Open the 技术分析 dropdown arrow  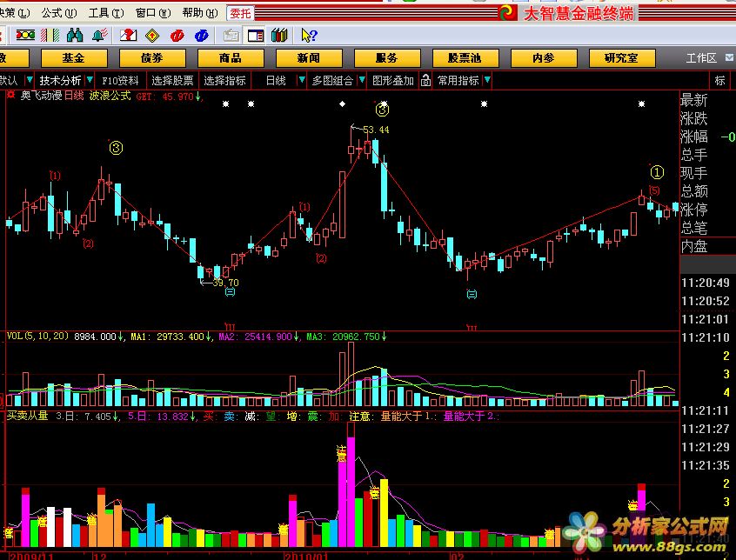(90, 80)
